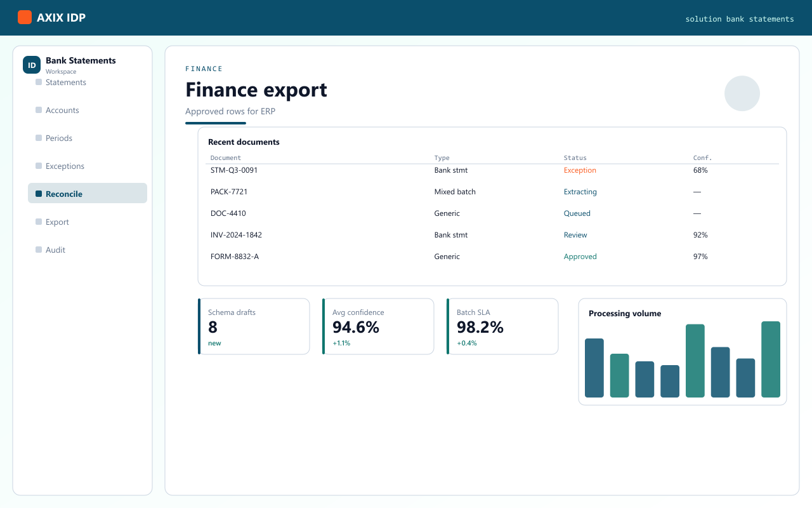The image size is (812, 508).
Task: Navigate to Export in the sidebar
Action: 88,222
